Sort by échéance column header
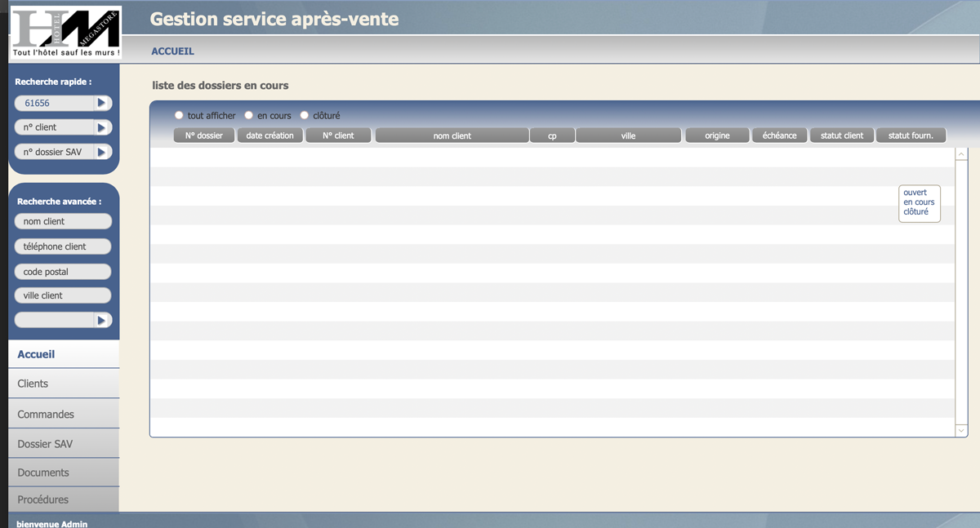Image resolution: width=980 pixels, height=528 pixels. click(780, 135)
